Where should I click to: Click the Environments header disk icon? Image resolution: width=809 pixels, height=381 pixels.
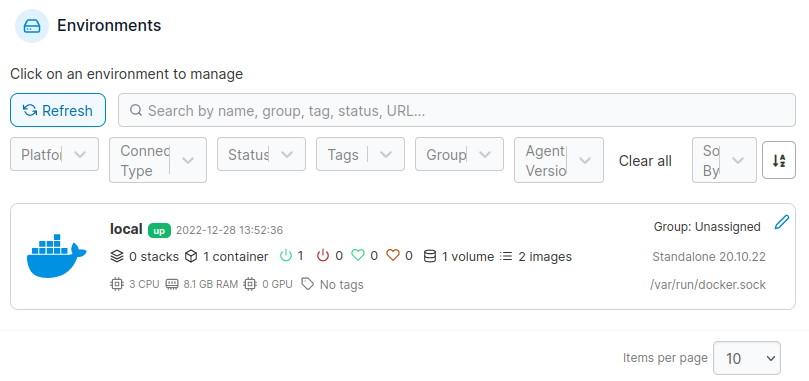coord(32,26)
